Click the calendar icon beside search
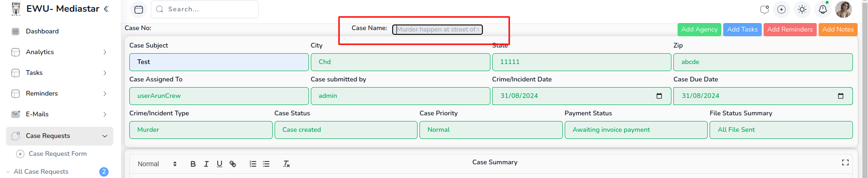The height and width of the screenshot is (178, 868). 138,9
